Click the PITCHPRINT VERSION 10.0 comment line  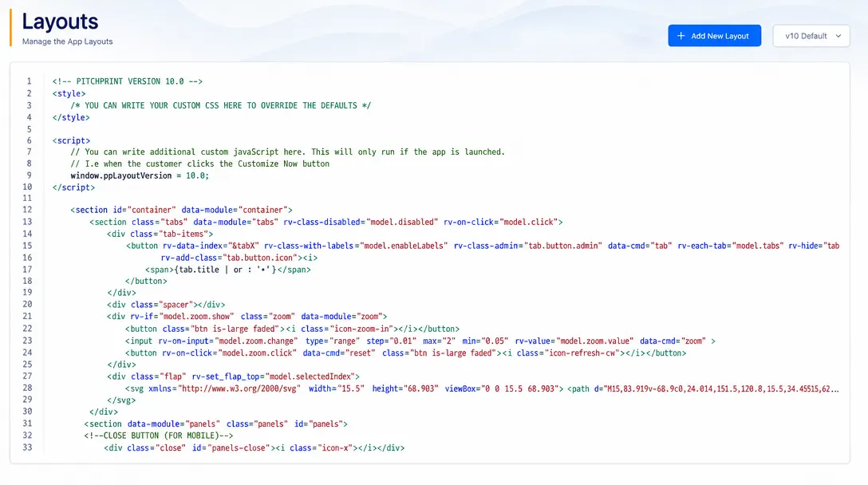coord(128,81)
